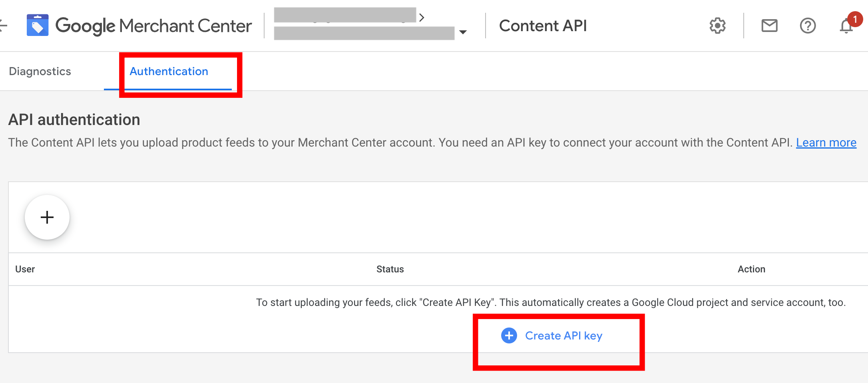Click the Google Merchant Center title
Image resolution: width=868 pixels, height=383 pixels.
153,26
